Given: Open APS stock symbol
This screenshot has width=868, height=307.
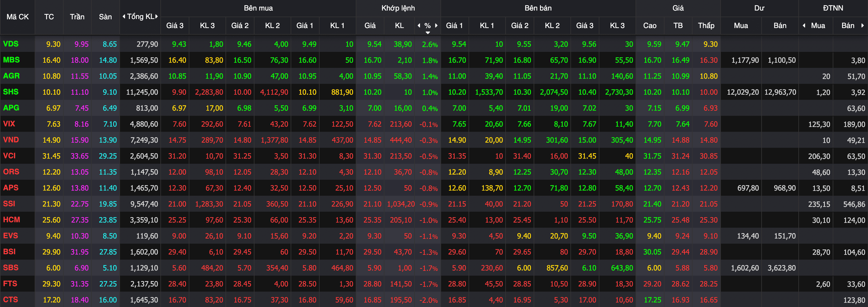Looking at the screenshot, I should coord(11,188).
